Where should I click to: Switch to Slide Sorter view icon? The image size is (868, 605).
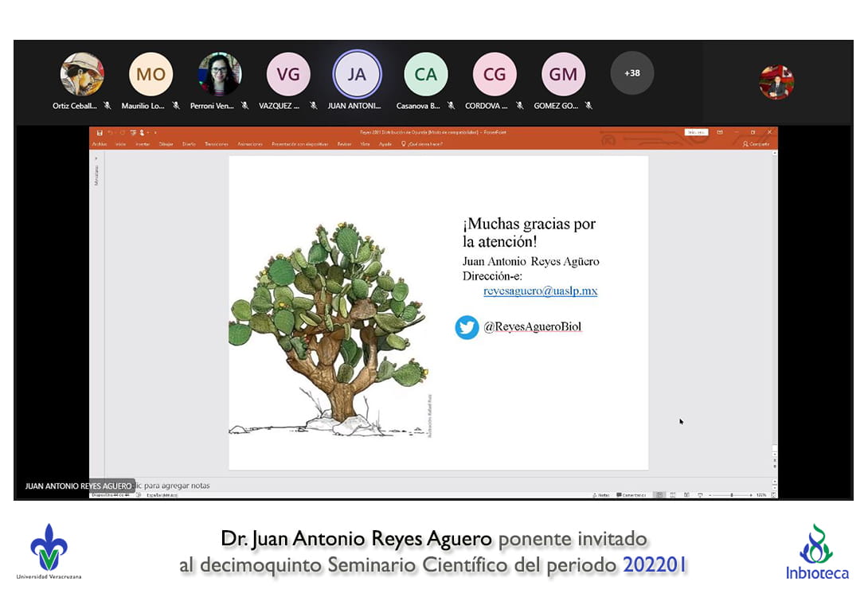click(673, 495)
